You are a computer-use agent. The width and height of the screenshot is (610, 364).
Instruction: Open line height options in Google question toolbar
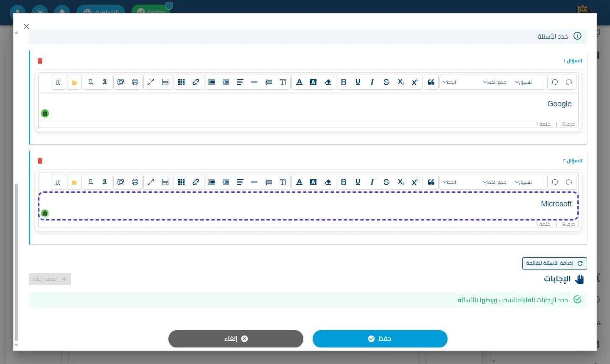pyautogui.click(x=283, y=82)
